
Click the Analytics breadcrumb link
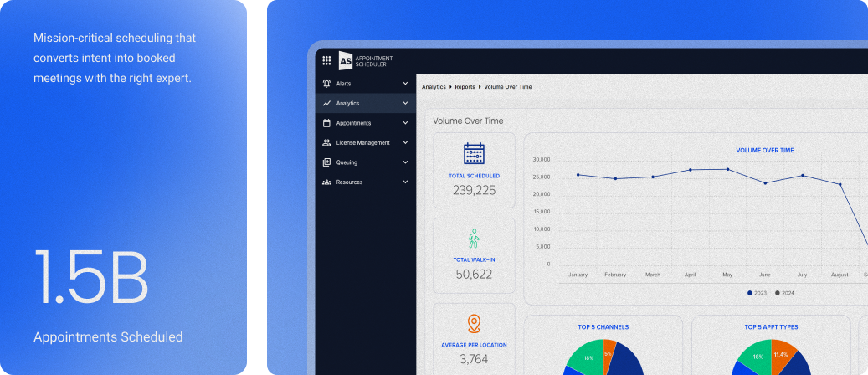[434, 87]
